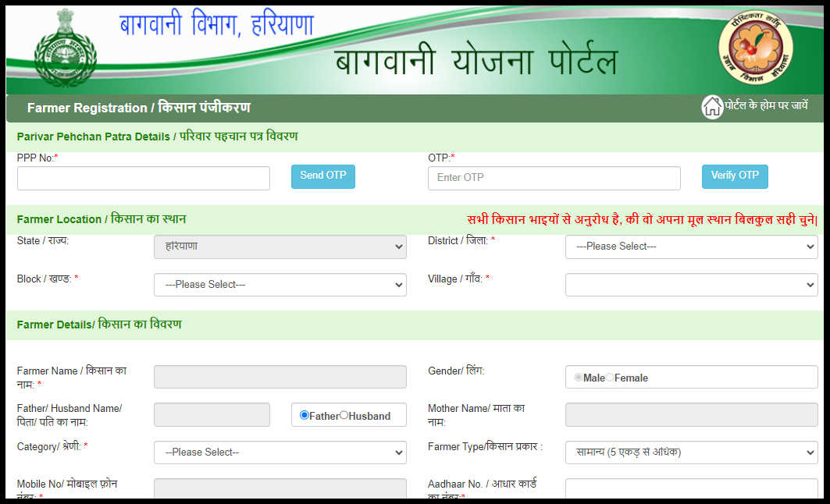
Task: Click the 'बागवानी विभाग, हरियाणा' blue title
Action: point(216,24)
